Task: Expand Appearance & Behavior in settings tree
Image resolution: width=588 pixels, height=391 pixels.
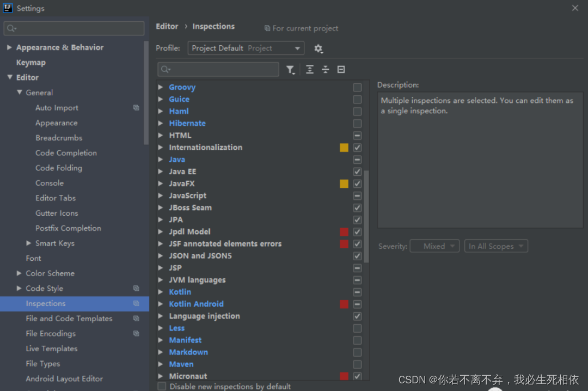Action: click(9, 47)
